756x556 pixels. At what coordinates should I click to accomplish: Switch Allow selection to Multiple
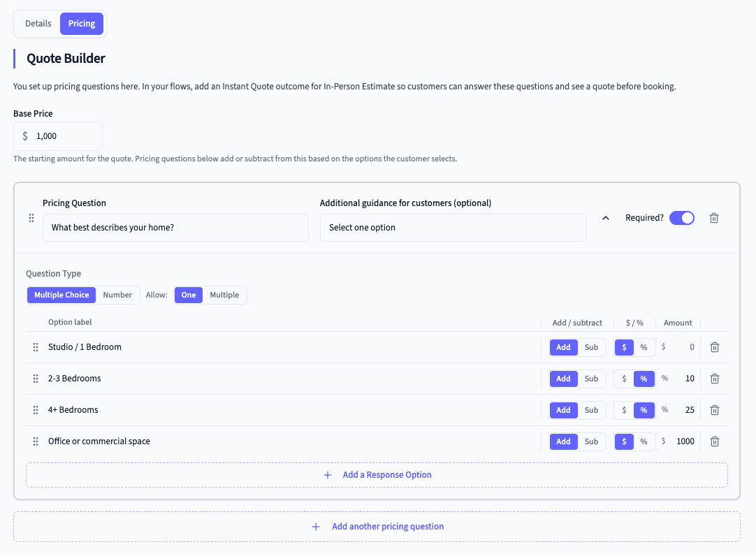point(224,295)
